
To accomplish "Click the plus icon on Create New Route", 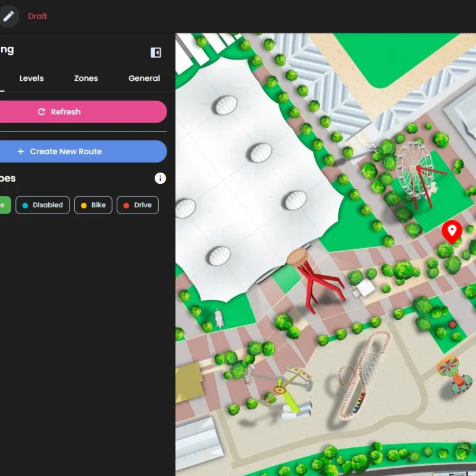I will tap(21, 151).
